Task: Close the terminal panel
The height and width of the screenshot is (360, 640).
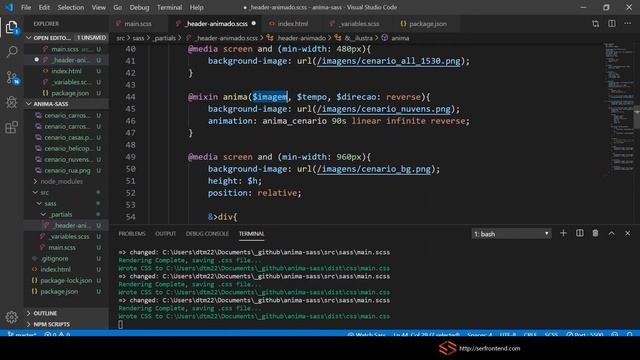Action: click(x=627, y=233)
